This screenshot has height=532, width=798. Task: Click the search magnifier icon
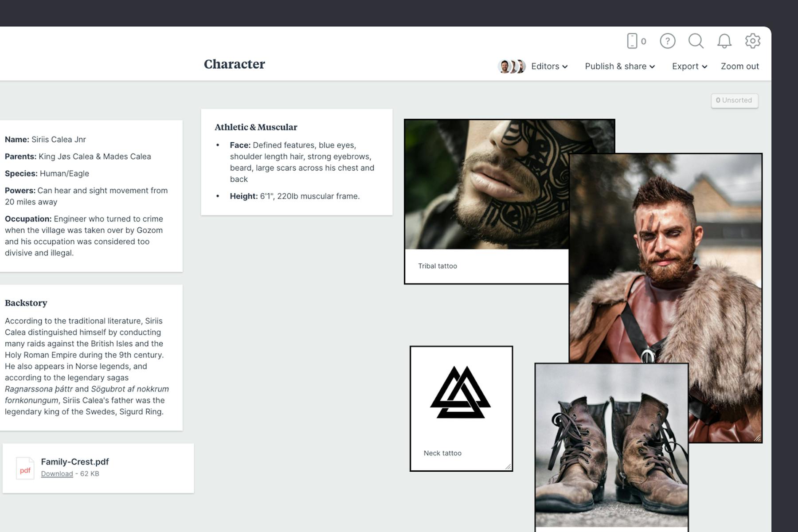pos(696,41)
